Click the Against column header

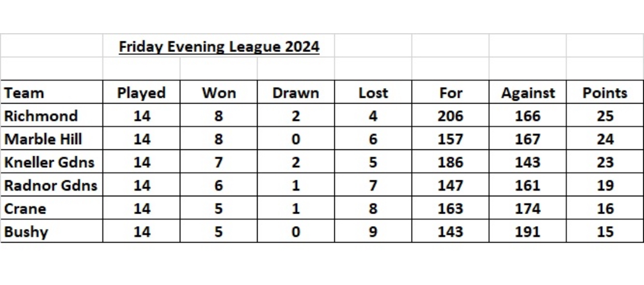click(x=528, y=93)
